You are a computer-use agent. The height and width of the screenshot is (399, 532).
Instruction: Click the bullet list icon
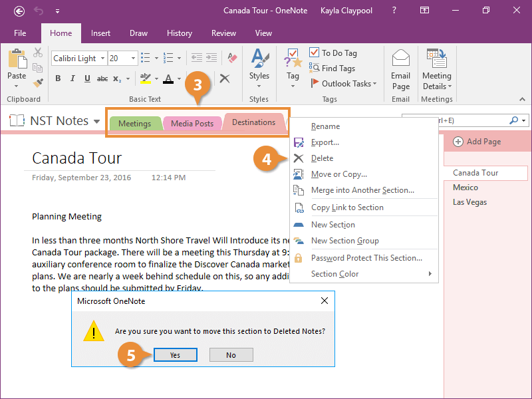coord(146,59)
